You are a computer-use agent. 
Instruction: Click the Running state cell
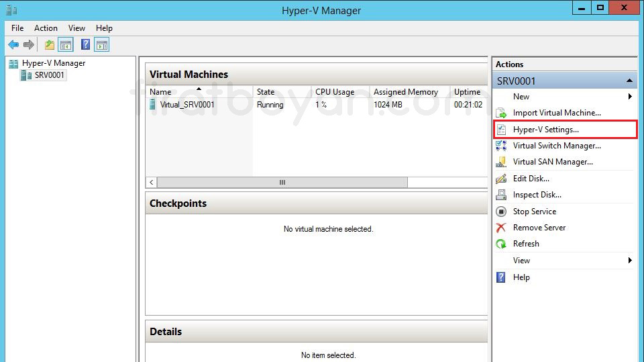(270, 105)
